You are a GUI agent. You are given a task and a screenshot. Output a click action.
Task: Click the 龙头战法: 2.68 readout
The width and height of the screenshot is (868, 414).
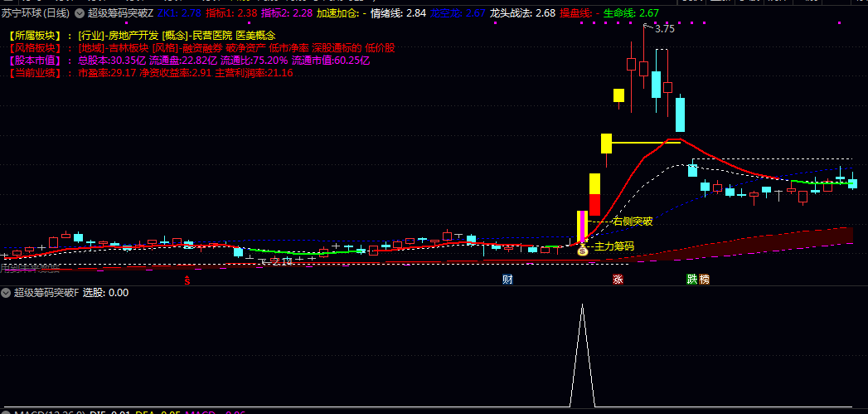pos(522,12)
